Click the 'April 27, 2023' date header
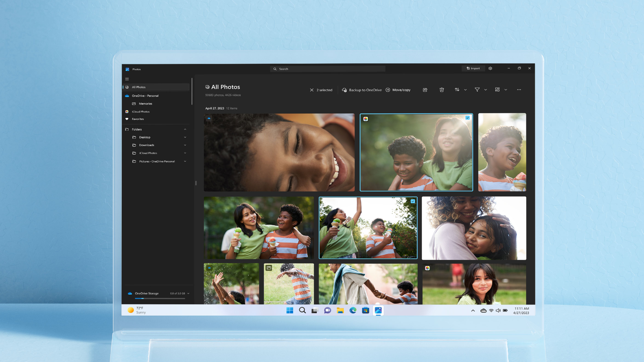This screenshot has width=644, height=362. pos(215,109)
